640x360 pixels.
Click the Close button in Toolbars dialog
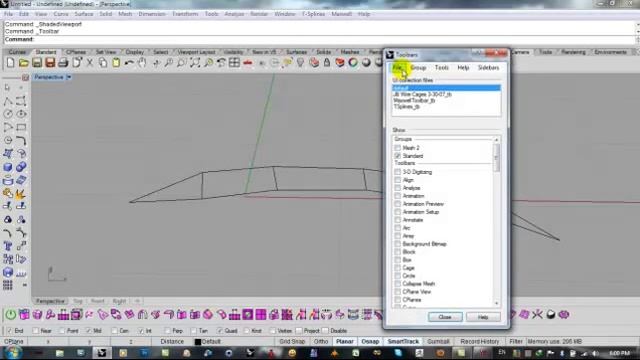coord(445,317)
